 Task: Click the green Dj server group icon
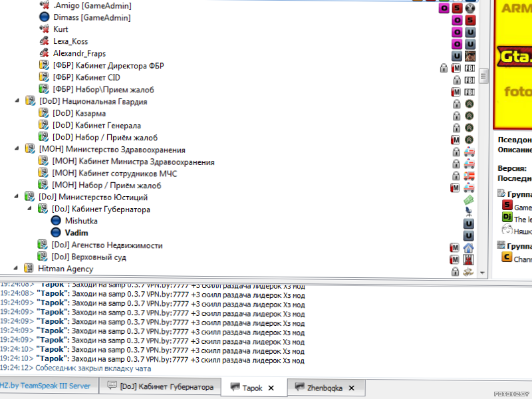click(507, 219)
